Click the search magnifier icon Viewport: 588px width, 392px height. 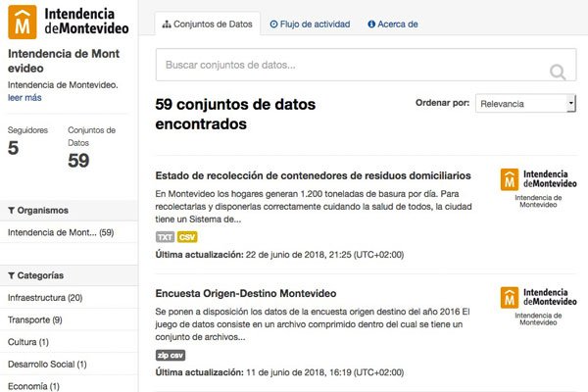558,72
